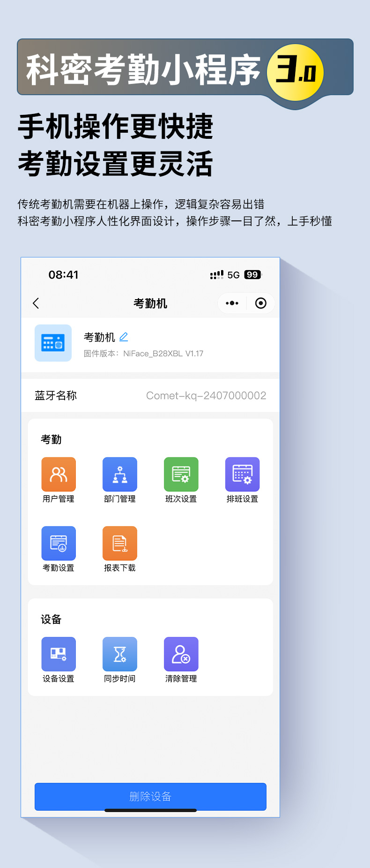Viewport: 370px width, 868px height.
Task: Open 用户管理 user management icon
Action: point(59,474)
